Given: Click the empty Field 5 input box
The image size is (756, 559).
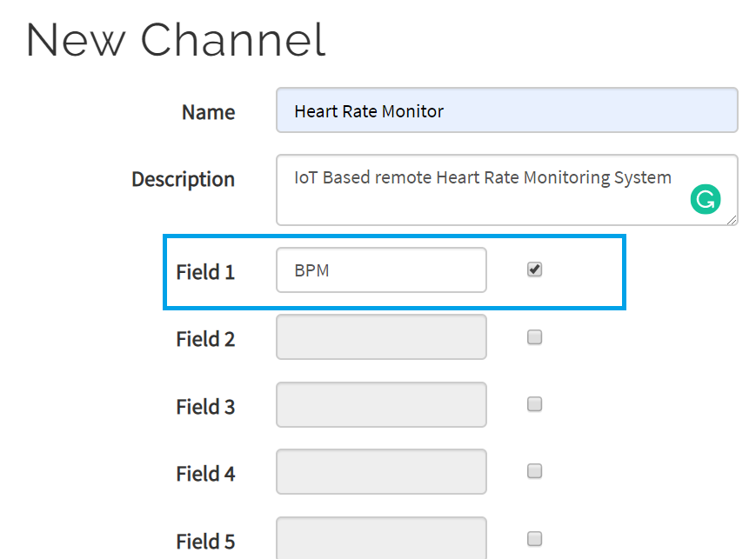Looking at the screenshot, I should [x=380, y=538].
